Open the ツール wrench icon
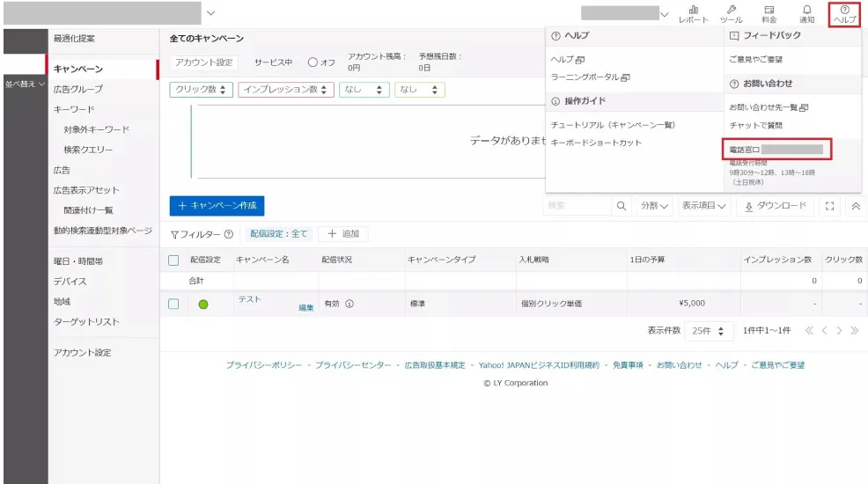Screen dimensions: 868x484 pos(731,13)
